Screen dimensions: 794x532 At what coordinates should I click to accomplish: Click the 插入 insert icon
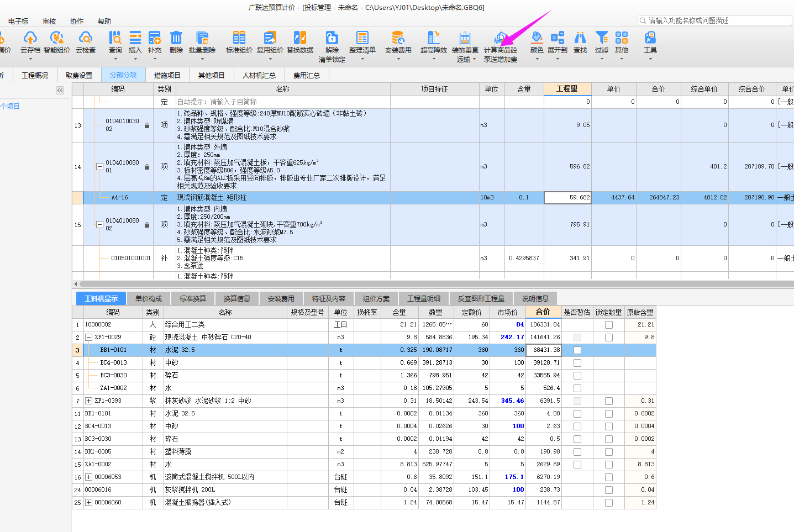click(x=135, y=38)
